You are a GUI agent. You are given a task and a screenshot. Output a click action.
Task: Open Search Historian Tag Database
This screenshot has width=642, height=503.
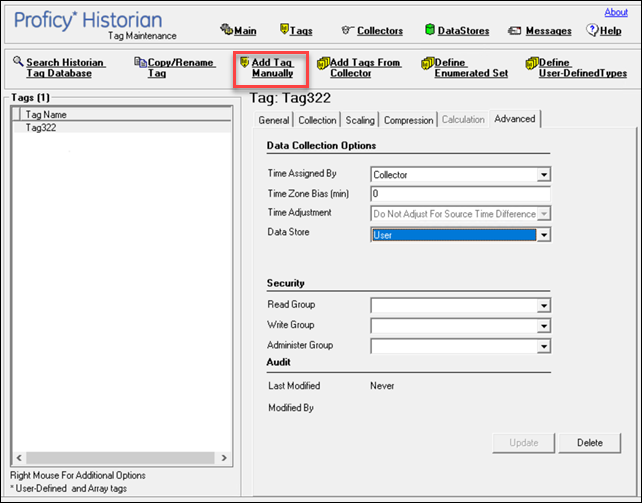66,68
